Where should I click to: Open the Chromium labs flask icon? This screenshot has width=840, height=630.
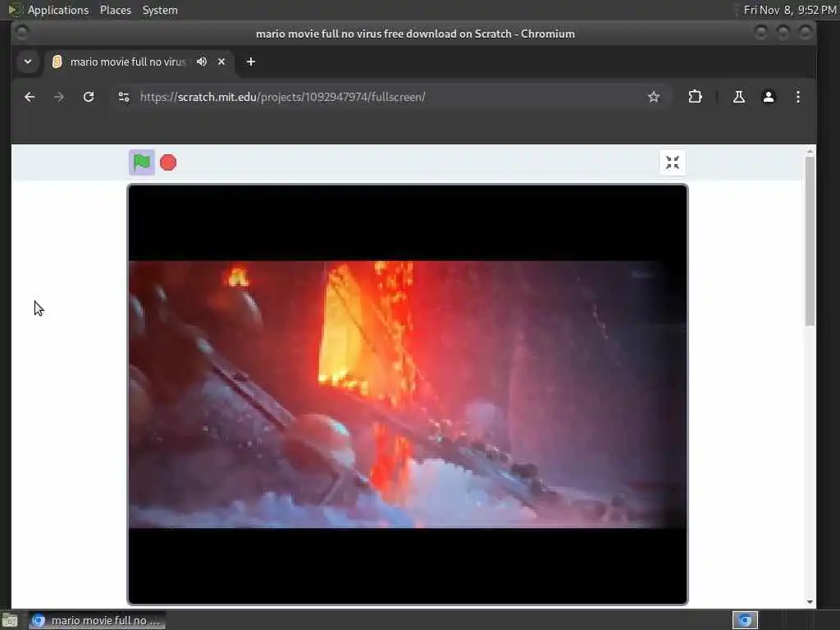(739, 97)
